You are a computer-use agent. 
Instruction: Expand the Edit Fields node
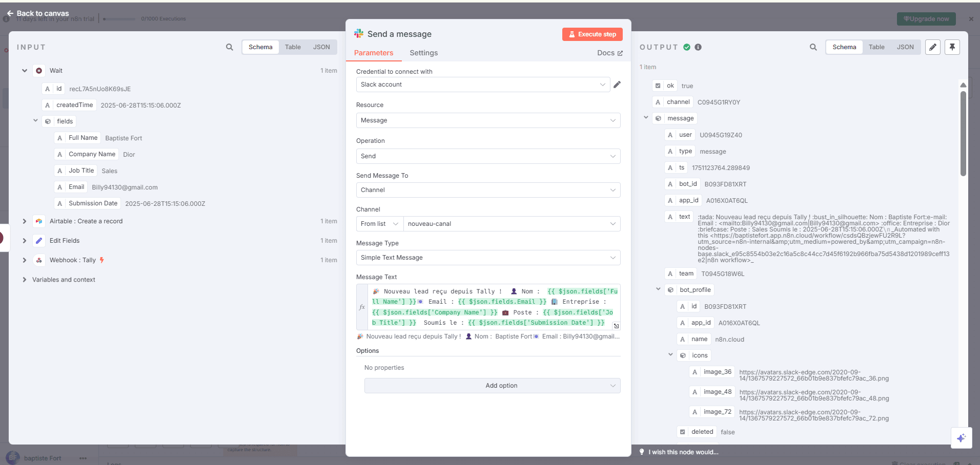click(x=24, y=241)
